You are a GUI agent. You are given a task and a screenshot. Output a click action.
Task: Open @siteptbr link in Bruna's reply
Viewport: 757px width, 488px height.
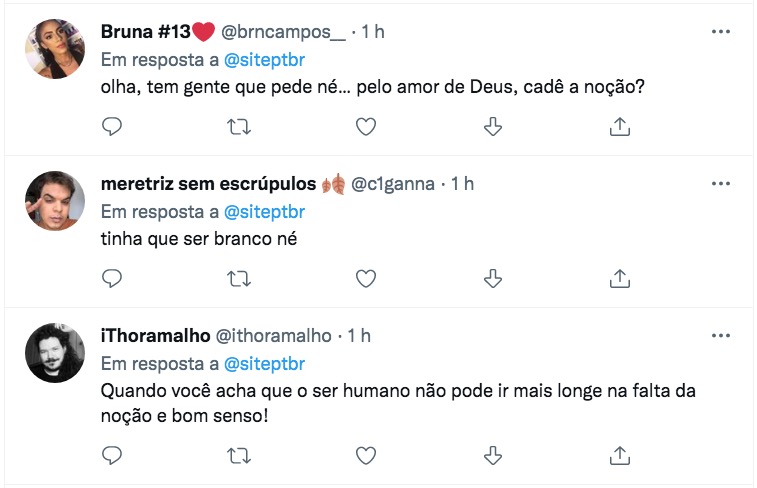coord(264,60)
